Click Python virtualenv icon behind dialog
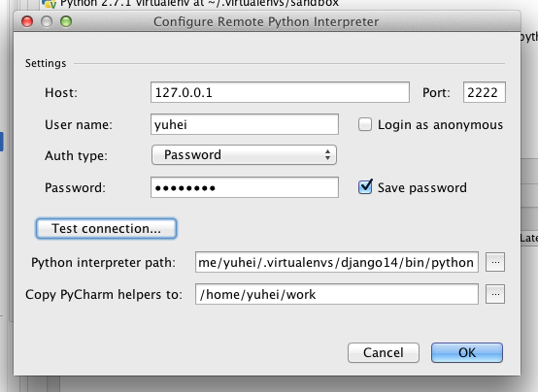This screenshot has width=538, height=392. pos(49,4)
